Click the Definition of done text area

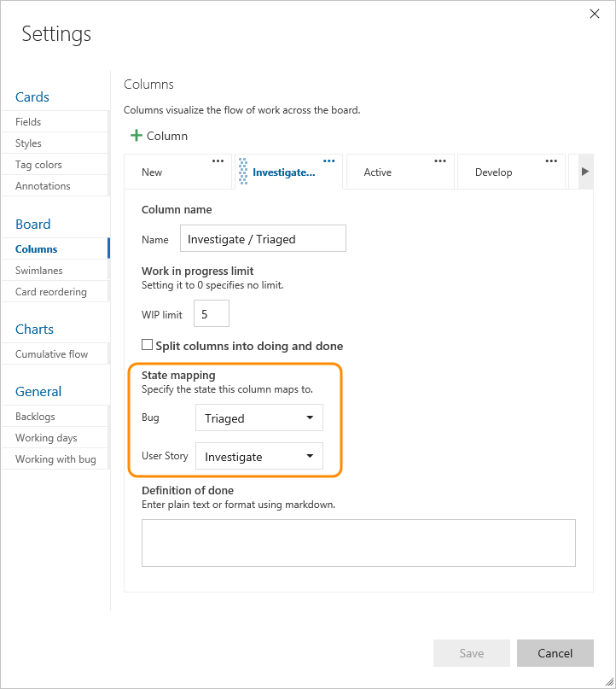(x=358, y=542)
